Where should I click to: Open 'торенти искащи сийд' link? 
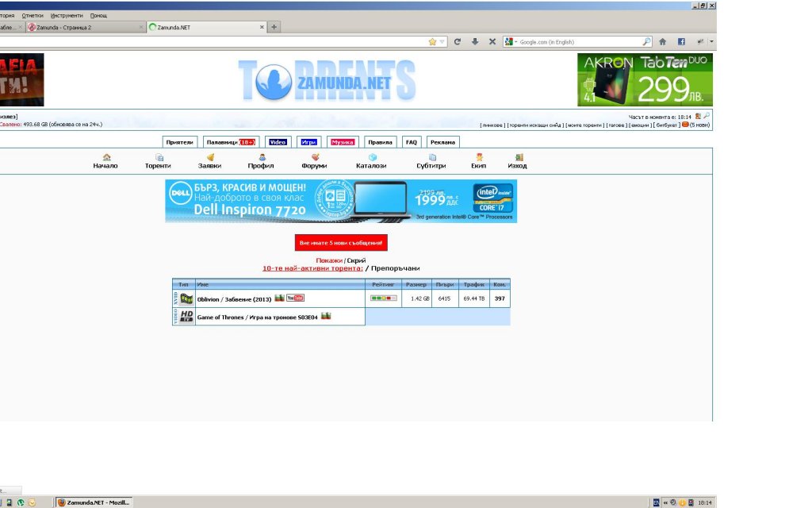535,125
